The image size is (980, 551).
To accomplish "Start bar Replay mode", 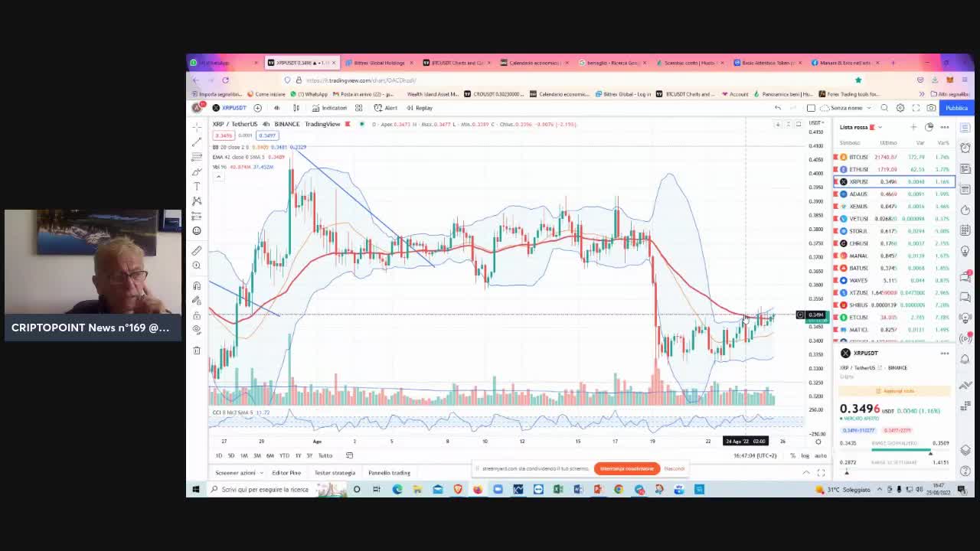I will coord(420,108).
